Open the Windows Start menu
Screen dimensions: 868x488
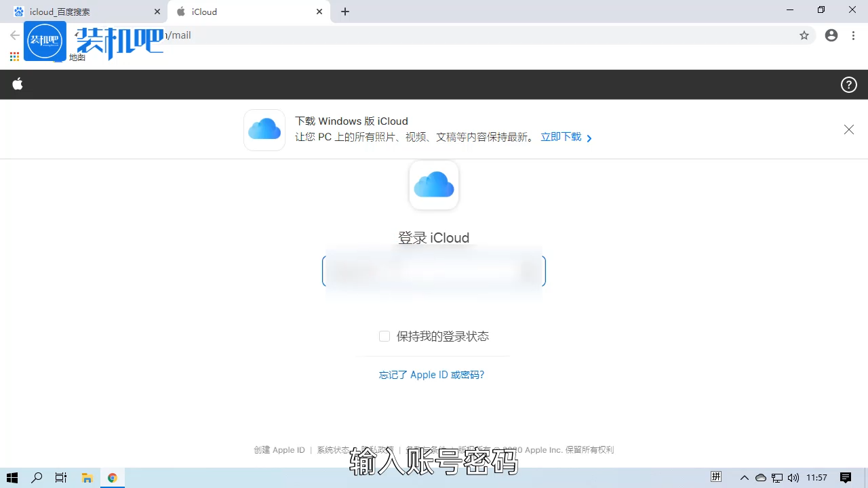click(12, 477)
